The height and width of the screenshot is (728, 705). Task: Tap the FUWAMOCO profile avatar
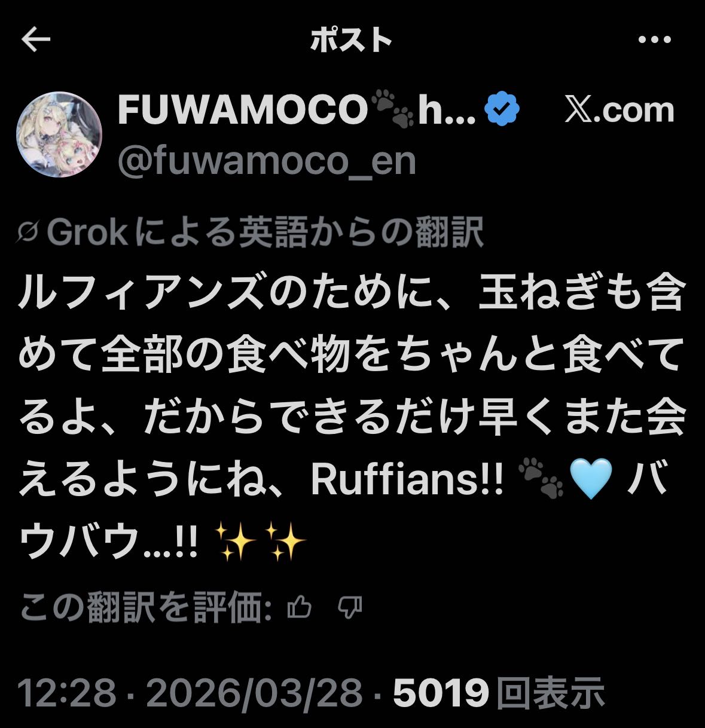(x=59, y=135)
